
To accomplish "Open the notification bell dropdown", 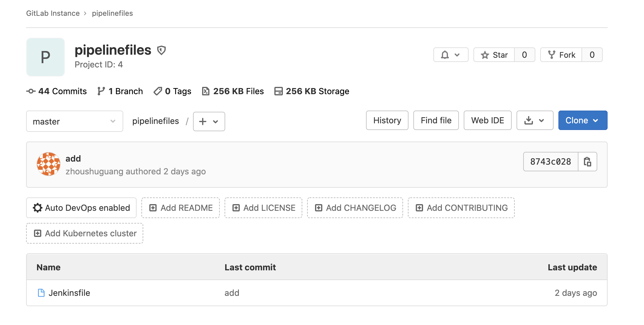I will point(451,55).
